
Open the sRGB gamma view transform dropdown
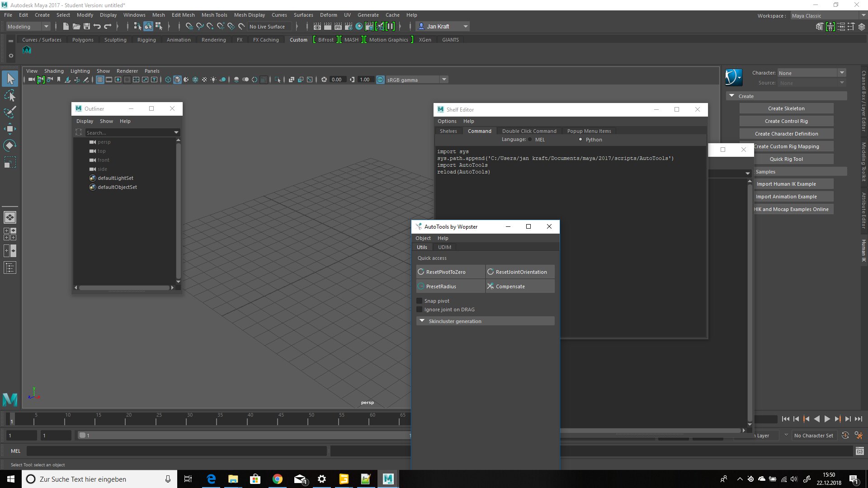tap(444, 80)
